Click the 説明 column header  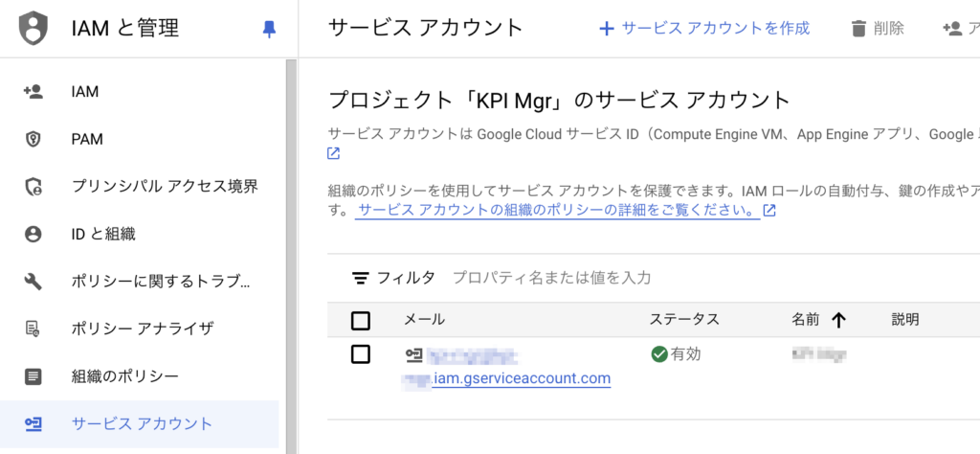tap(905, 320)
